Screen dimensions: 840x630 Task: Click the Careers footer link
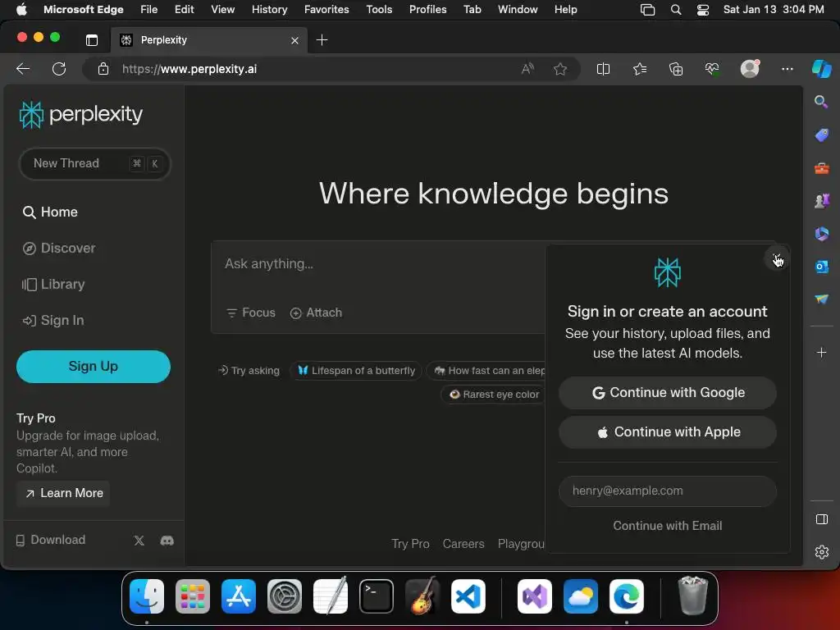(463, 545)
